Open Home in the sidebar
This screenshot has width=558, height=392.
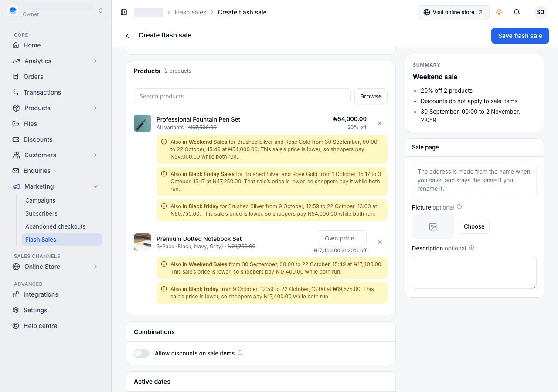pyautogui.click(x=56, y=45)
